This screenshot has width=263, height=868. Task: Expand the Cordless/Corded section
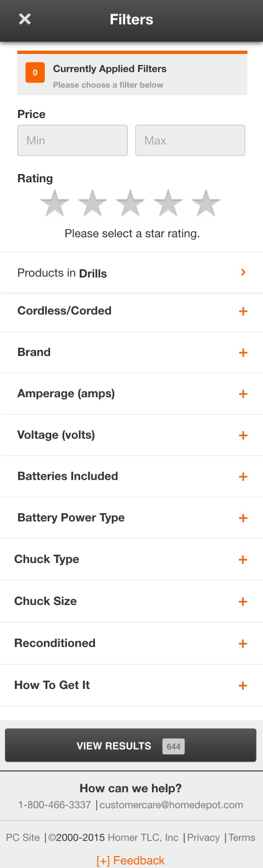pyautogui.click(x=243, y=312)
